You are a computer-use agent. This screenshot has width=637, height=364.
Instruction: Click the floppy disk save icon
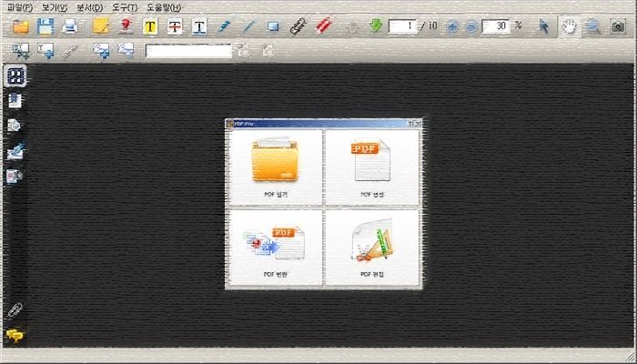(45, 26)
